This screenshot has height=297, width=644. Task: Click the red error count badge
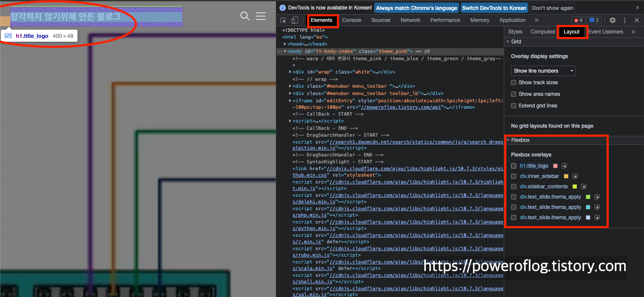pyautogui.click(x=578, y=20)
